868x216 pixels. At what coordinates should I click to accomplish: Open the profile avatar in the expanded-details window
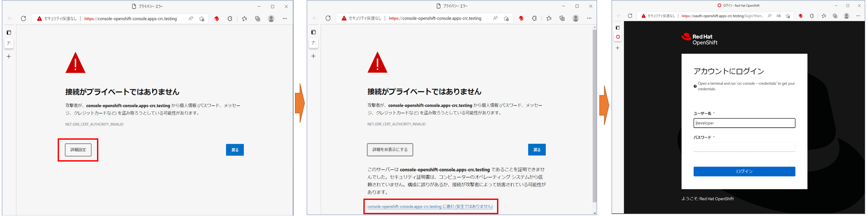pos(576,18)
